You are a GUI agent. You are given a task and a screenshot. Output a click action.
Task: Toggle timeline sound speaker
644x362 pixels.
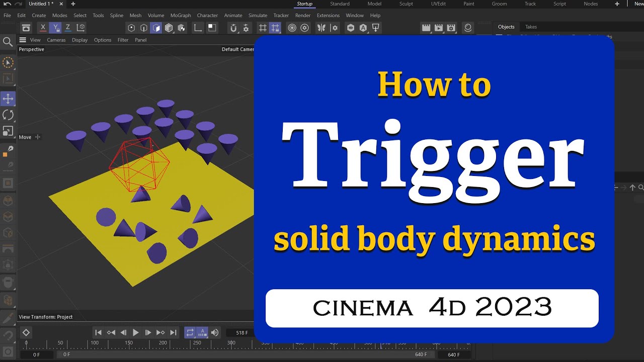tap(215, 332)
